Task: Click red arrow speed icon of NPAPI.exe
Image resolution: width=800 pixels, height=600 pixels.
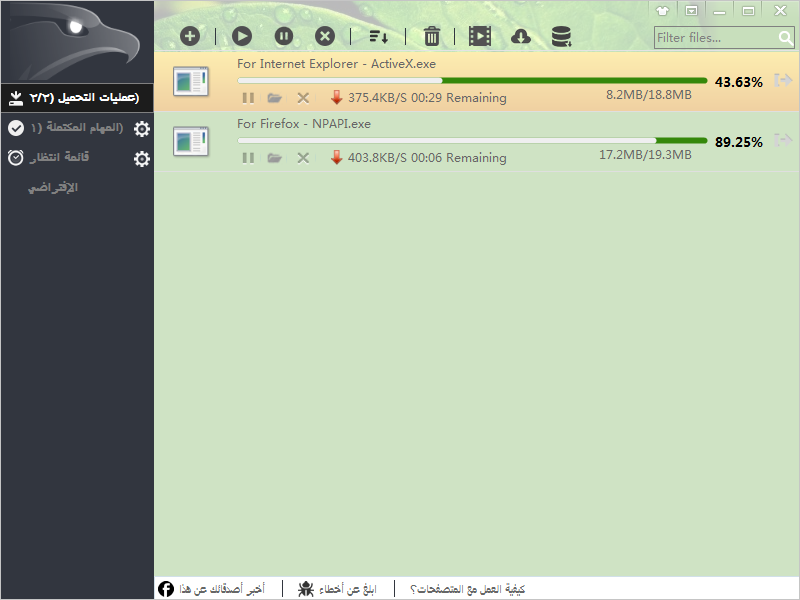Action: 336,158
